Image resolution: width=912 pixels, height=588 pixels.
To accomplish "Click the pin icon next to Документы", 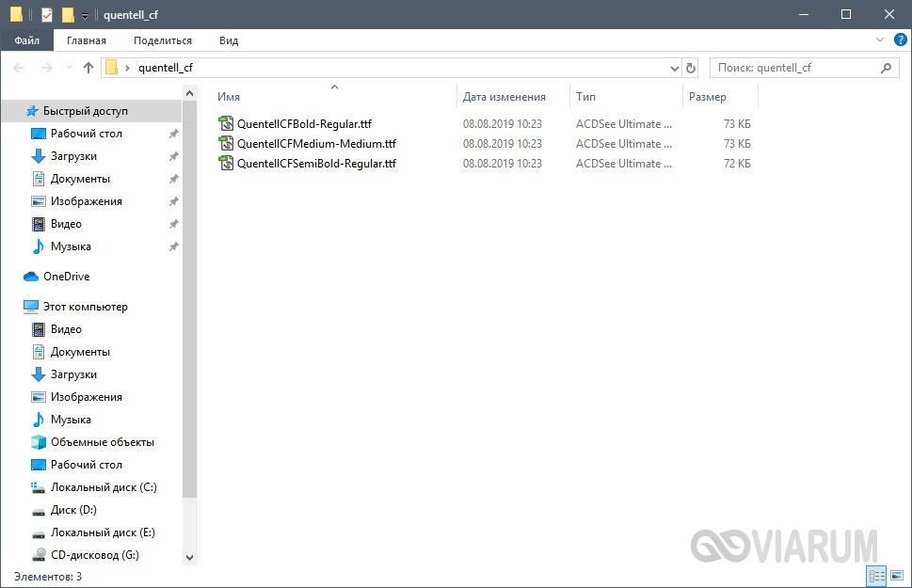I will coord(173,179).
